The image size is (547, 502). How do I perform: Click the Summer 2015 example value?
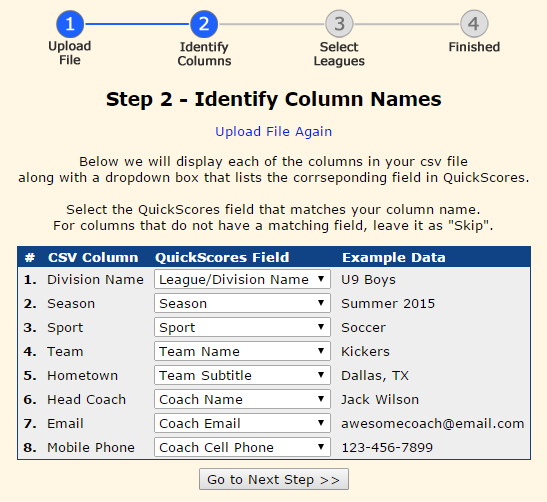point(388,304)
